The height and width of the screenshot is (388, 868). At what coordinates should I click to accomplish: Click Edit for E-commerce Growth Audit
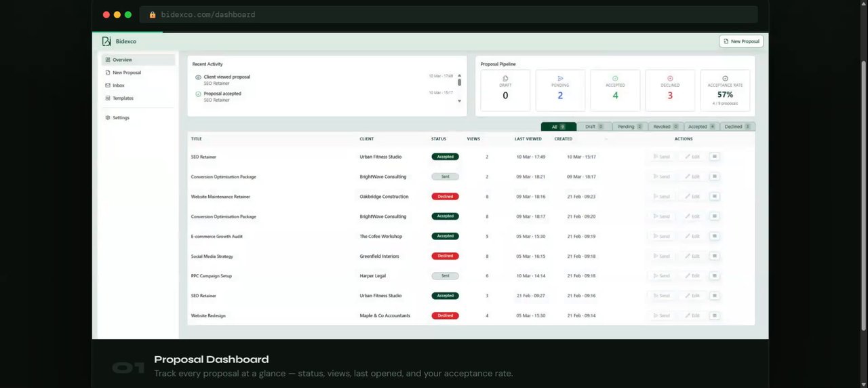coord(692,236)
